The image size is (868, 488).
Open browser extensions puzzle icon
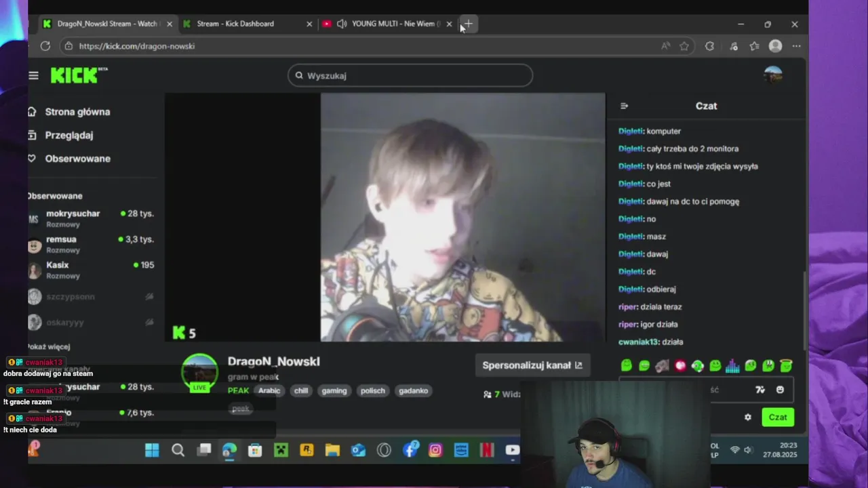point(709,46)
